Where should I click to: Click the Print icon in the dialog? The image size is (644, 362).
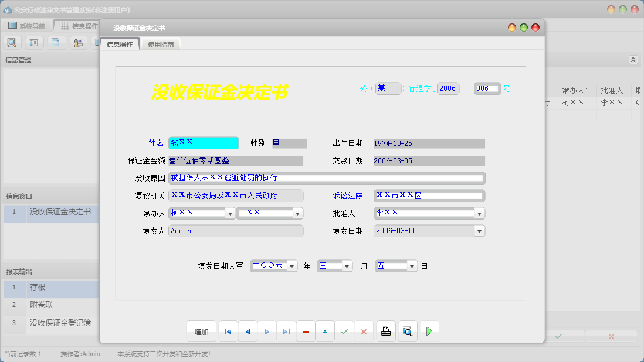(385, 331)
